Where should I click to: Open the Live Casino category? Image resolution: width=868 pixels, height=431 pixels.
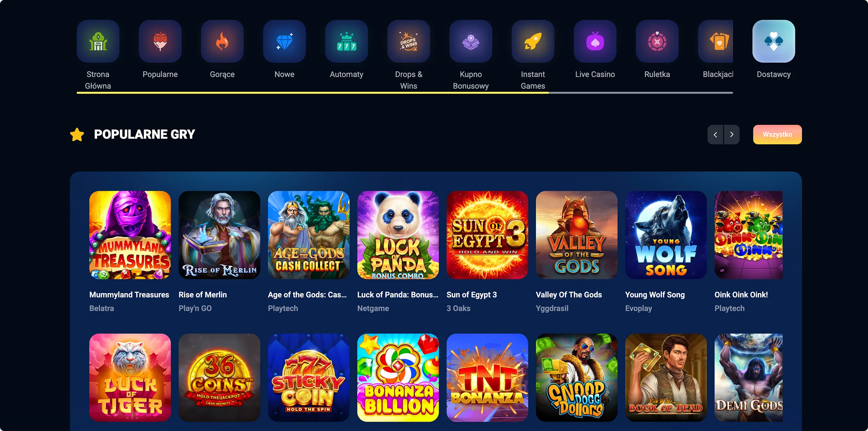[x=595, y=41]
